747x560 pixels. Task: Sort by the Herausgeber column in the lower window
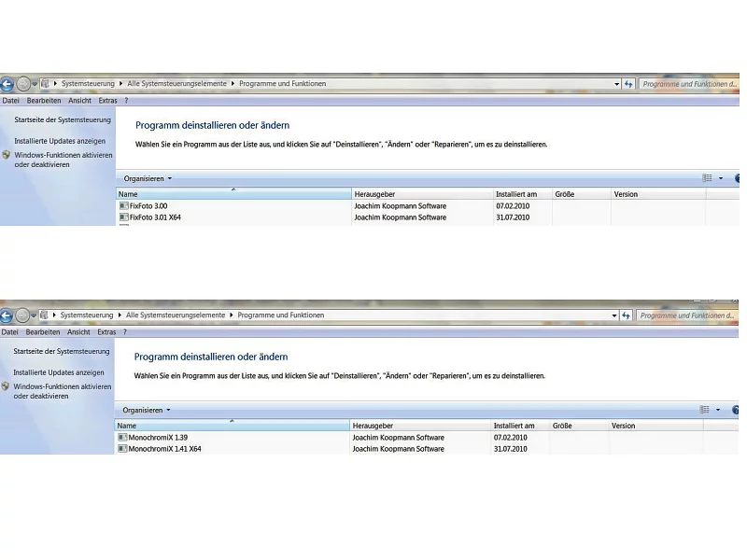[x=420, y=426]
